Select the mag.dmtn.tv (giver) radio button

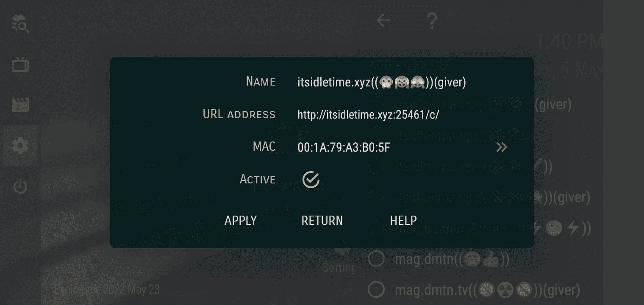[376, 290]
